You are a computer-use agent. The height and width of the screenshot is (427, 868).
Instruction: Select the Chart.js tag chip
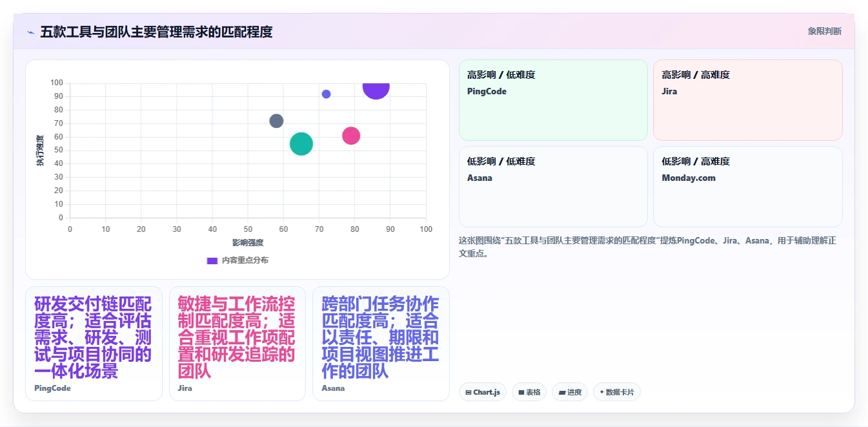(483, 392)
